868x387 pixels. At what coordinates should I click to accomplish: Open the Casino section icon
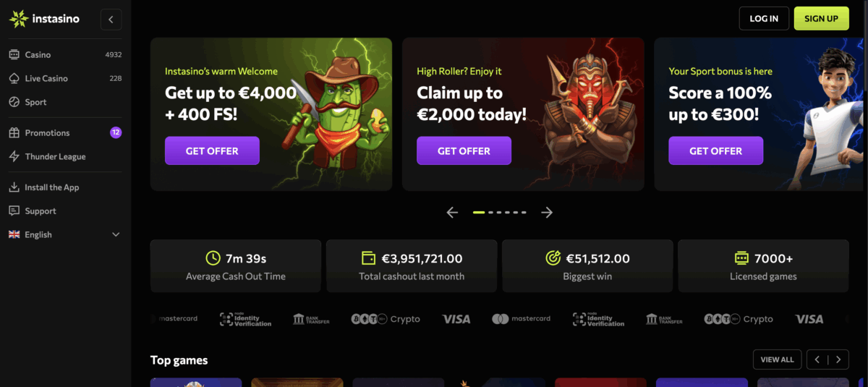coord(14,55)
